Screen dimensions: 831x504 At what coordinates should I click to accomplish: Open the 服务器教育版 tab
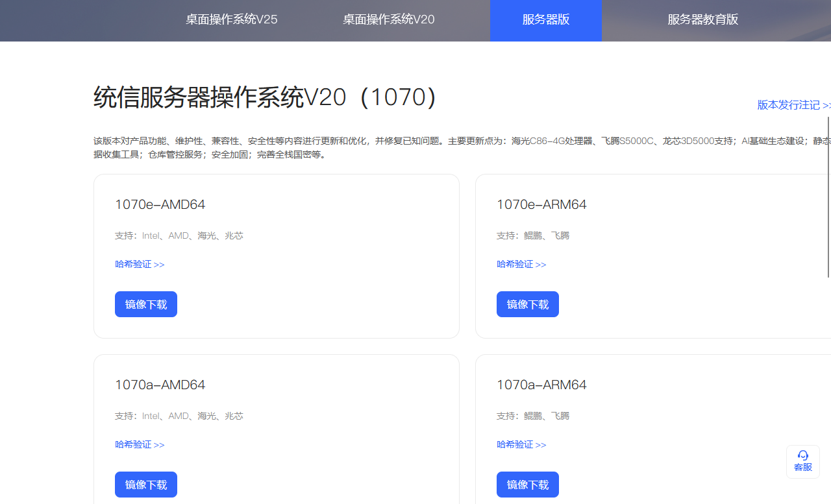coord(703,19)
